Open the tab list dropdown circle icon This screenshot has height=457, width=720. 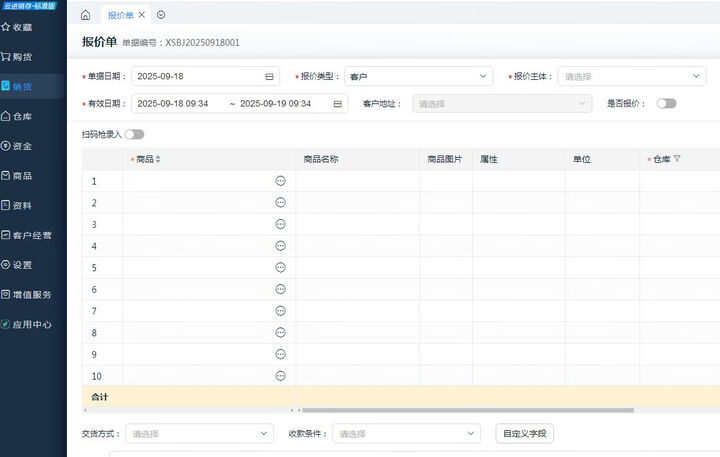[x=161, y=15]
